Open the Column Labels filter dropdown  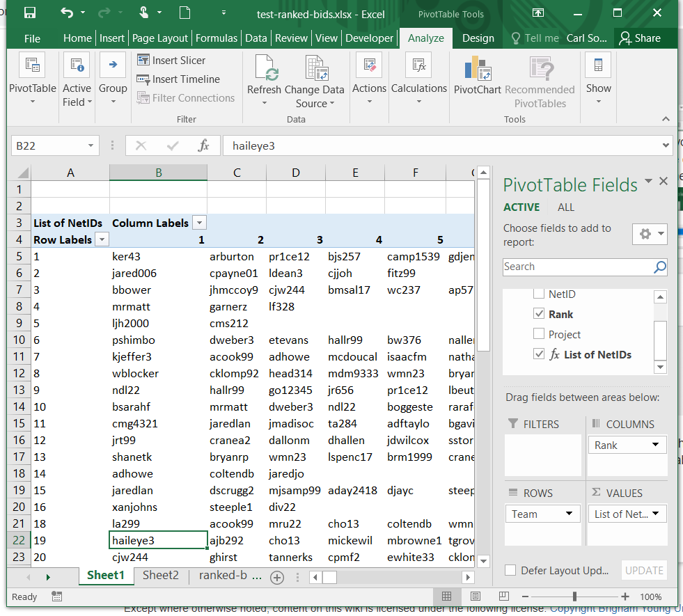[199, 223]
